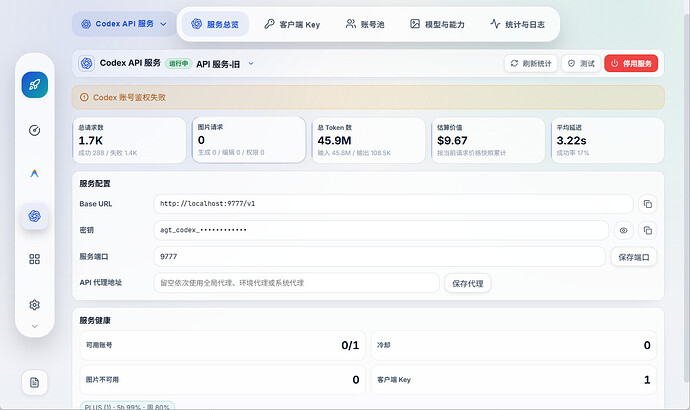690x410 pixels.
Task: Open the four-squares grid sidebar icon
Action: [34, 259]
